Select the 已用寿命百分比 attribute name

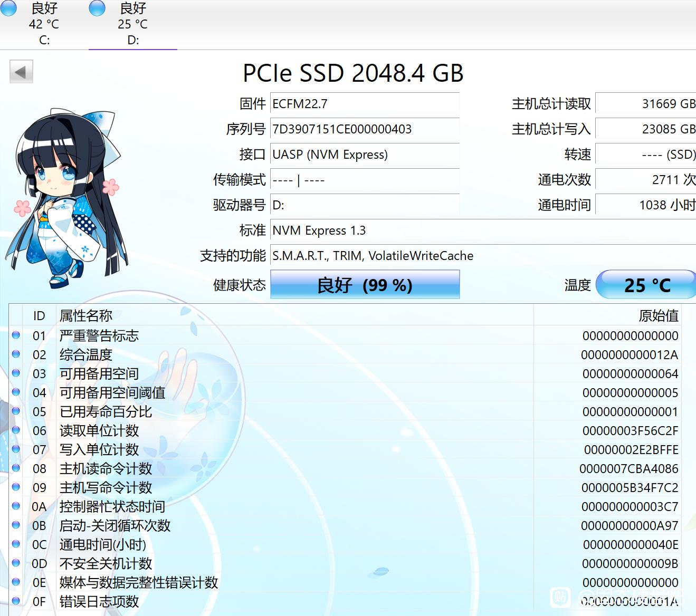pos(106,411)
